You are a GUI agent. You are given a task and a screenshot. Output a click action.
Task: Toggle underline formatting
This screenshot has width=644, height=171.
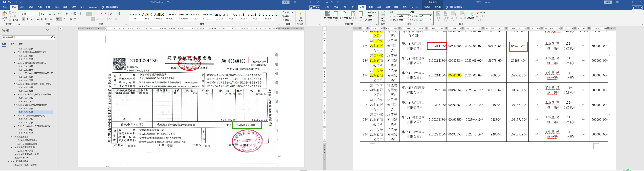pos(31,19)
